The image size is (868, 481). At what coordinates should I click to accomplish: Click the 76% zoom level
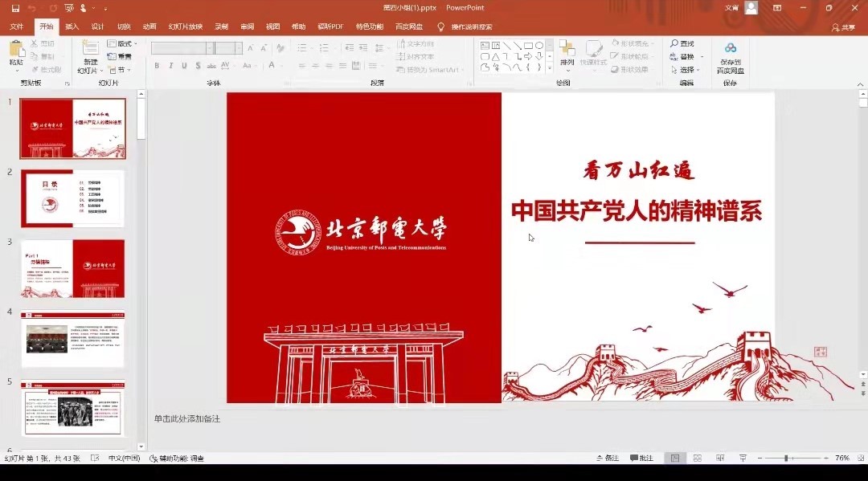point(842,458)
